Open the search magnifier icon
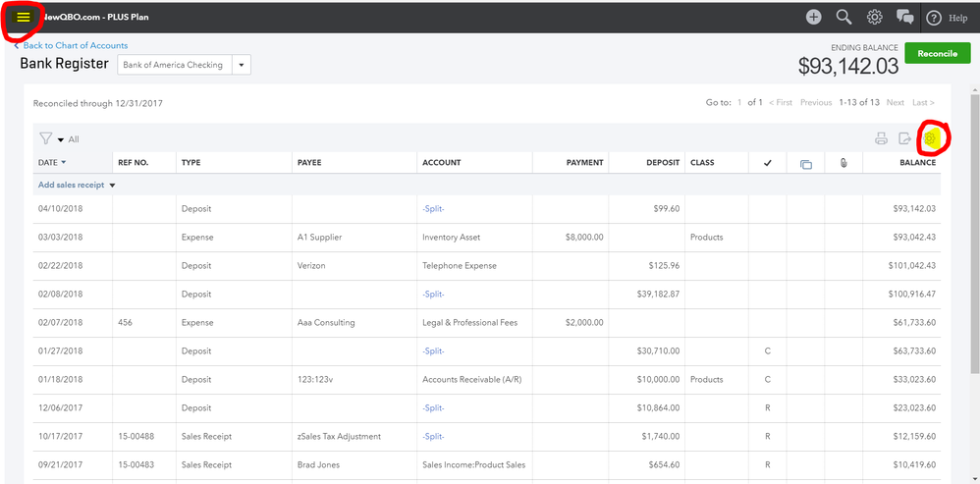980x484 pixels. coord(843,17)
